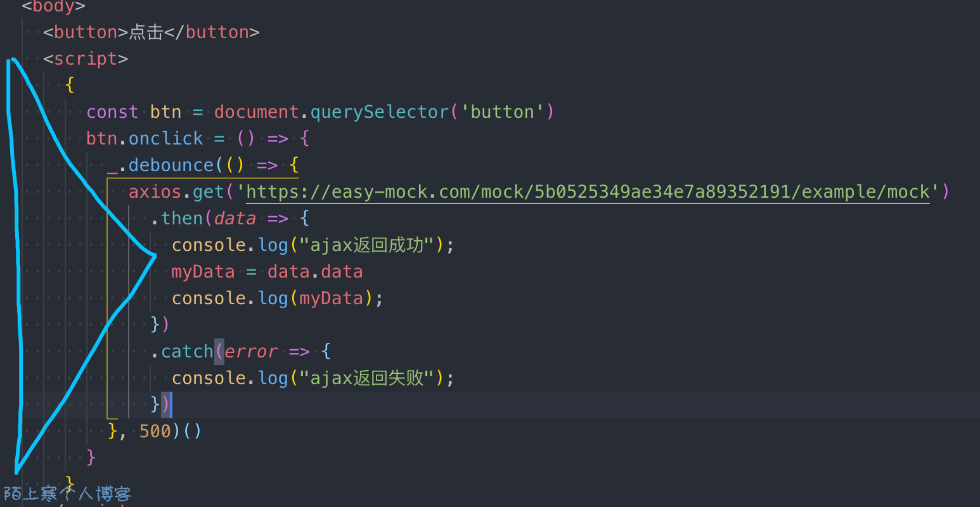The height and width of the screenshot is (507, 980).
Task: Click 'log' in console.log("ajax返回成功")
Action: click(x=273, y=245)
